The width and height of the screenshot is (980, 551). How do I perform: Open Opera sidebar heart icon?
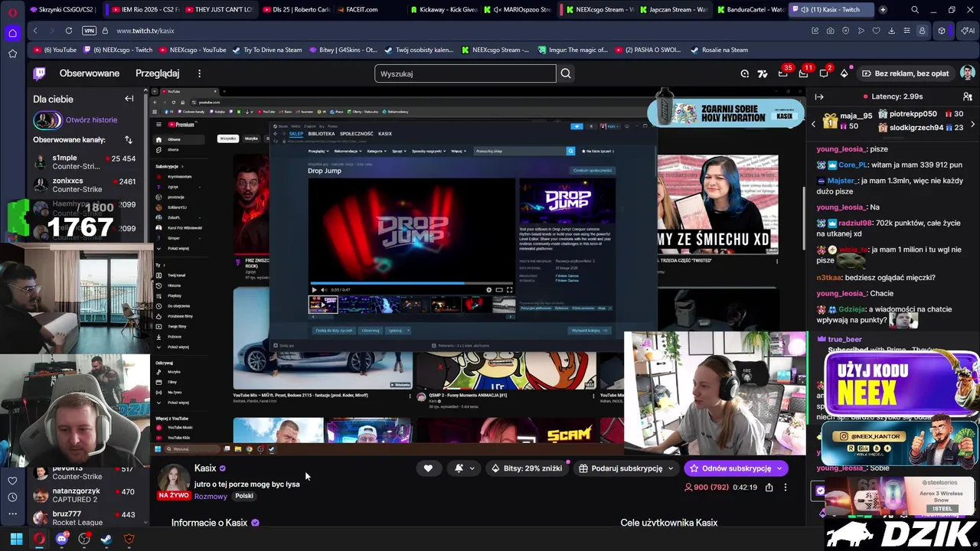coord(12,481)
